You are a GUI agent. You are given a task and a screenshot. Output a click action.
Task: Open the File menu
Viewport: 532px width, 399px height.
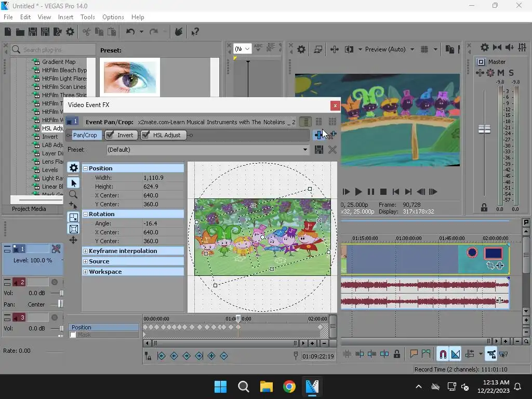(8, 17)
